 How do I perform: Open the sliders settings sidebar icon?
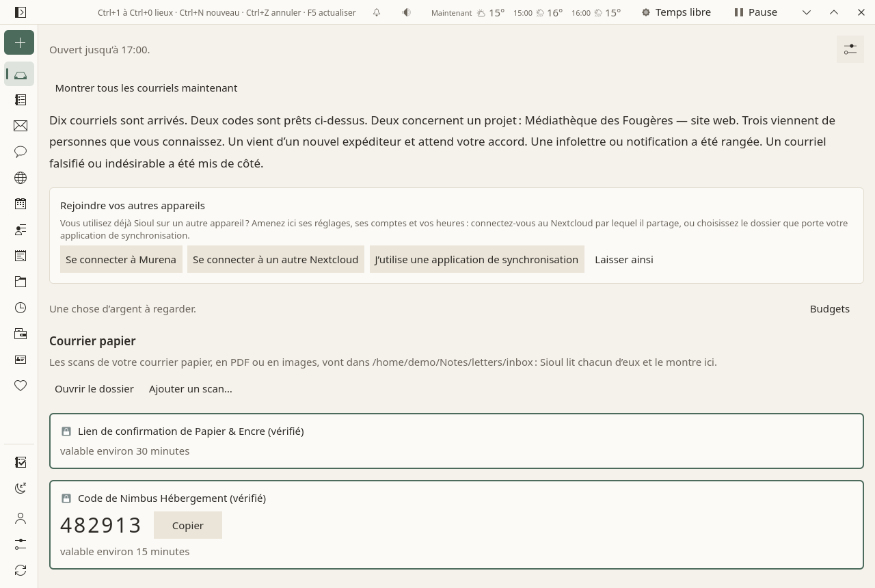[21, 544]
